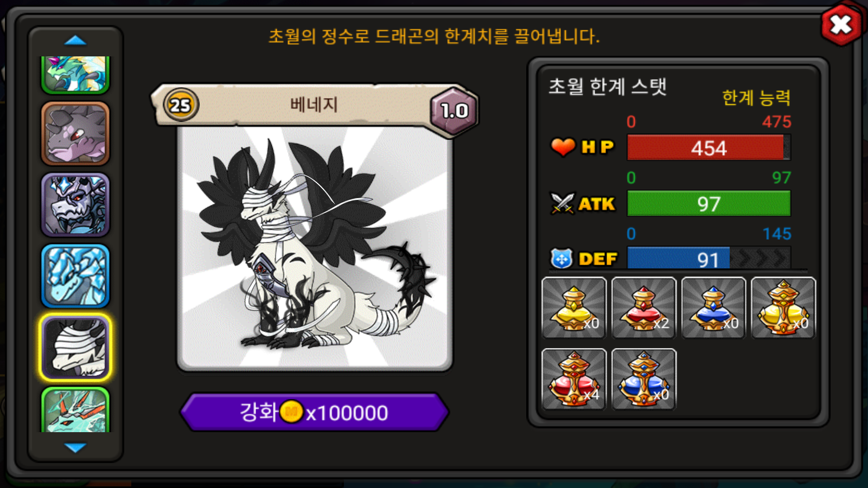Screen dimensions: 868x488
Task: Choose the bandaged dragon portrait highlighted yellow
Action: coord(75,348)
